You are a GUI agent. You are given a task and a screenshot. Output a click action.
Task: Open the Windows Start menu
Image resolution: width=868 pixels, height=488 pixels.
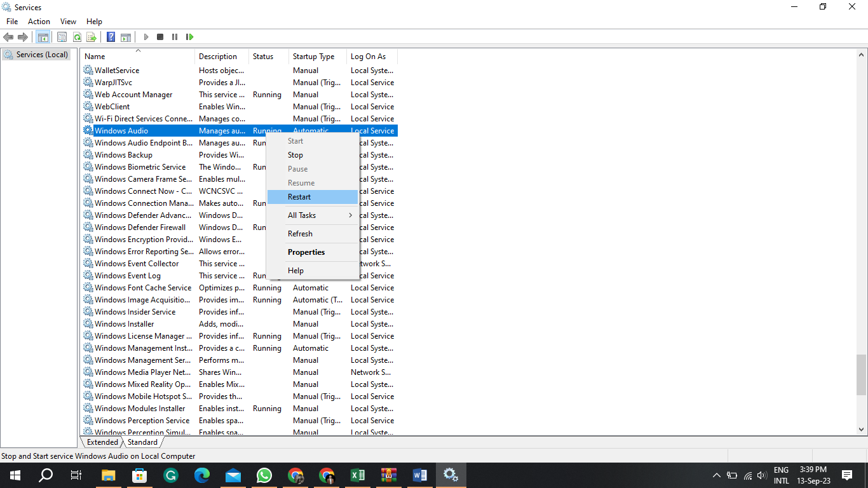click(x=15, y=475)
